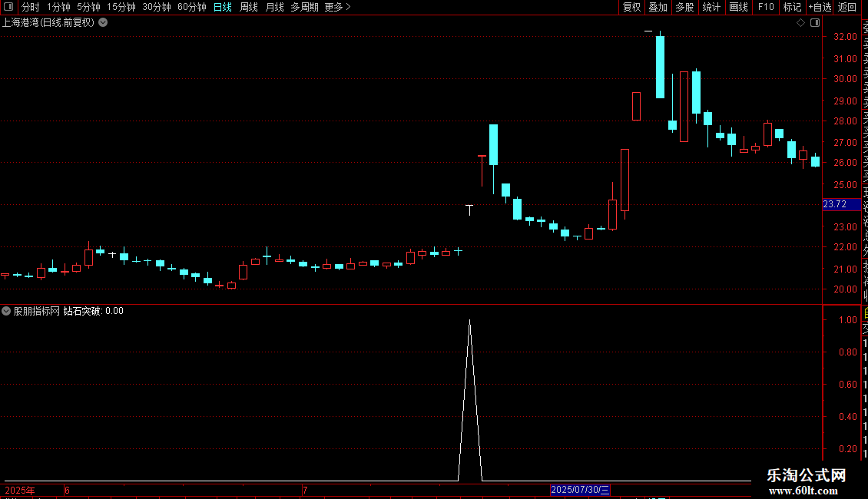Image resolution: width=868 pixels, height=499 pixels.
Task: Add stock via +自选 button
Action: pyautogui.click(x=820, y=7)
